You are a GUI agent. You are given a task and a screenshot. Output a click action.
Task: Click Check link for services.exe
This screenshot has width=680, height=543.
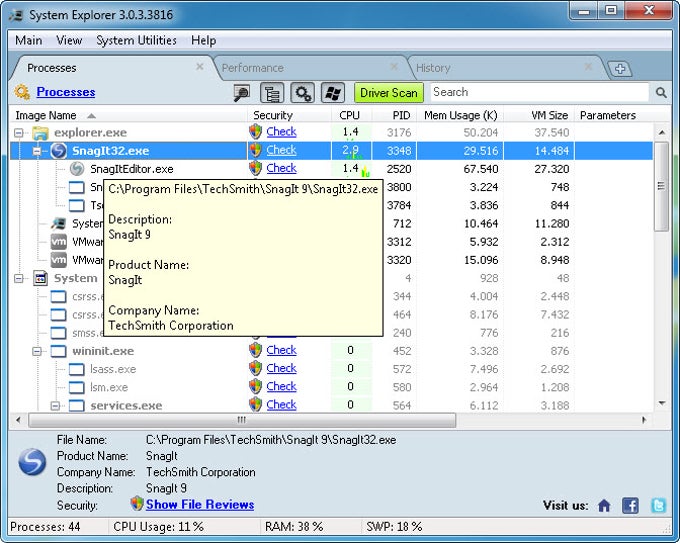(x=281, y=405)
